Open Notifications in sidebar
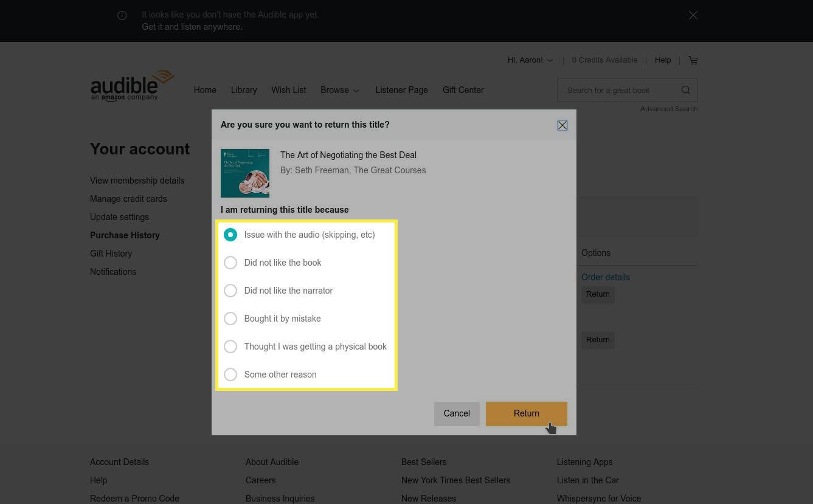This screenshot has height=504, width=813. pyautogui.click(x=113, y=272)
